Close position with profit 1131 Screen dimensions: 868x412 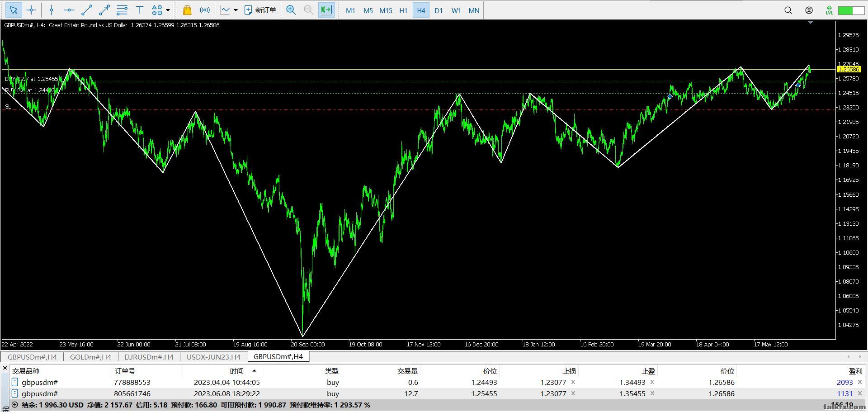[x=860, y=393]
